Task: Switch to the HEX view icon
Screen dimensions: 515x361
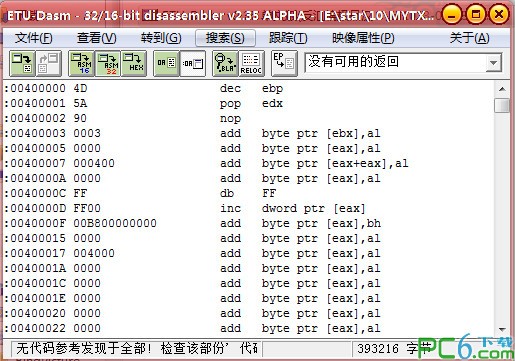Action: click(x=134, y=63)
